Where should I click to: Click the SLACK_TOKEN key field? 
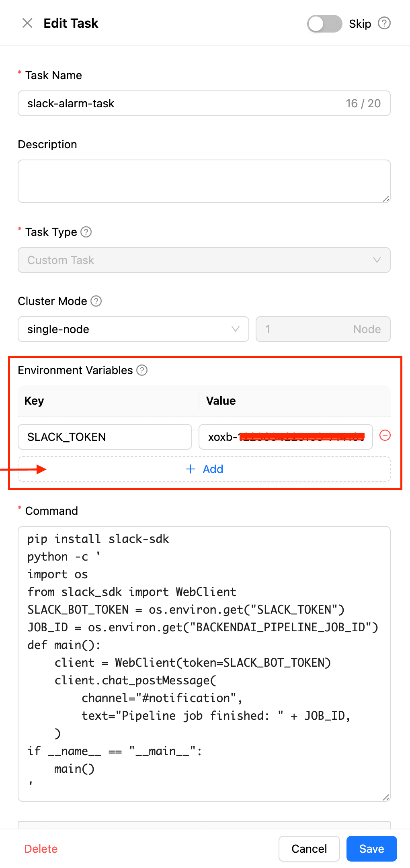[x=105, y=437]
